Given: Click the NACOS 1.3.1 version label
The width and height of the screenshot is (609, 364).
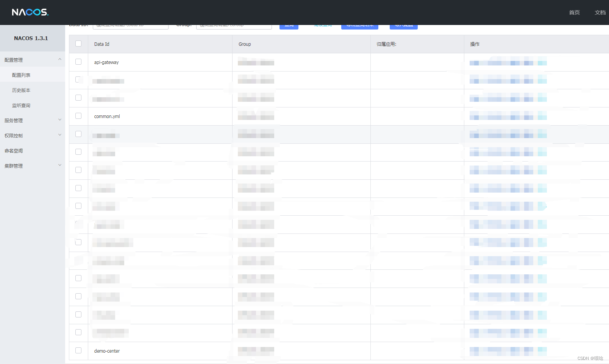Looking at the screenshot, I should [x=31, y=38].
